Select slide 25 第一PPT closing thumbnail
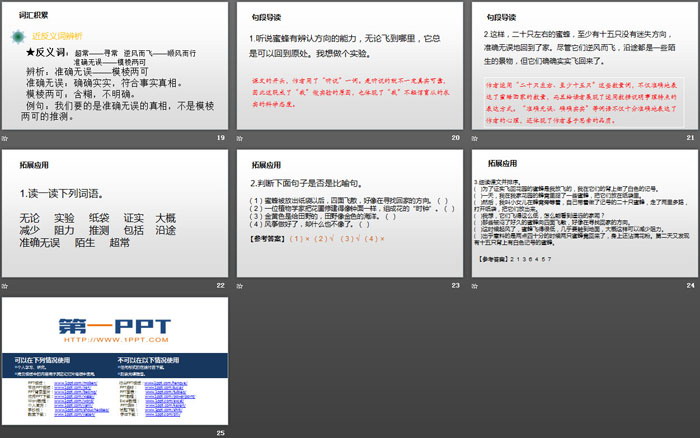This screenshot has height=438, width=700. click(115, 361)
